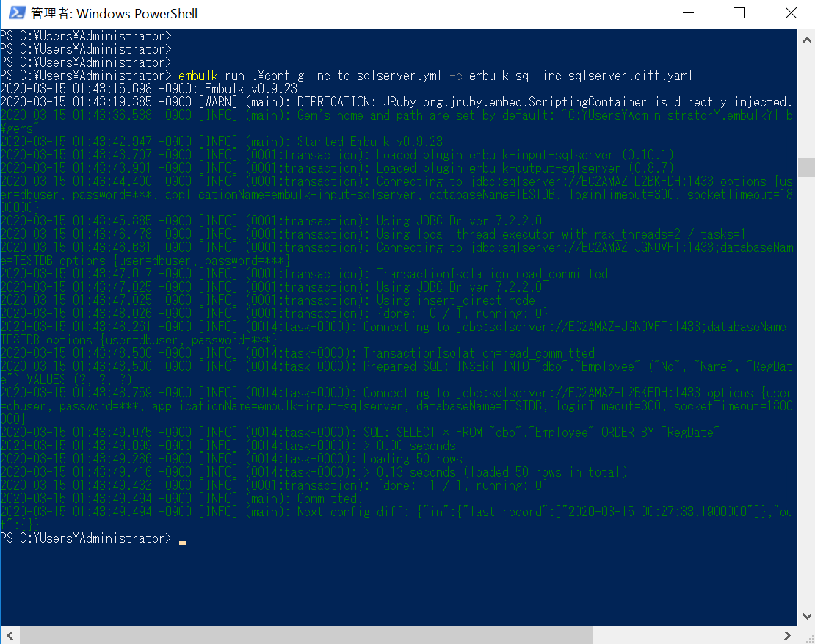This screenshot has height=644, width=815.
Task: Click the window title '管理者: Windows PowerShell'
Action: pyautogui.click(x=114, y=13)
